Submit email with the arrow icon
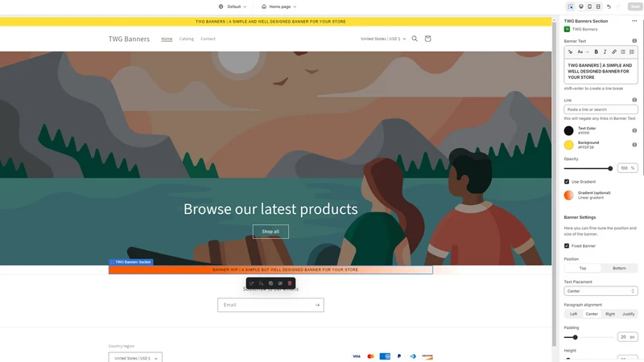Viewport: 644px width, 362px height. [317, 305]
